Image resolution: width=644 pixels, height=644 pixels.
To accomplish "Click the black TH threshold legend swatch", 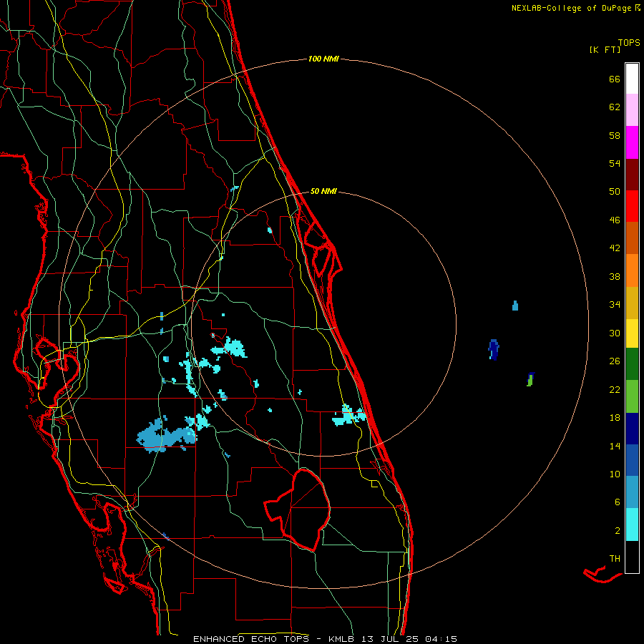I will (x=632, y=557).
